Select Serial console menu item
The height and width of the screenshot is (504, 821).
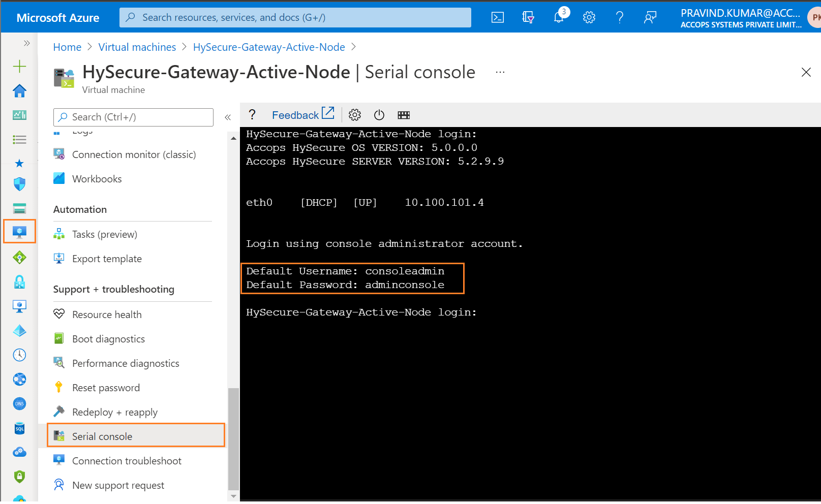click(x=136, y=435)
